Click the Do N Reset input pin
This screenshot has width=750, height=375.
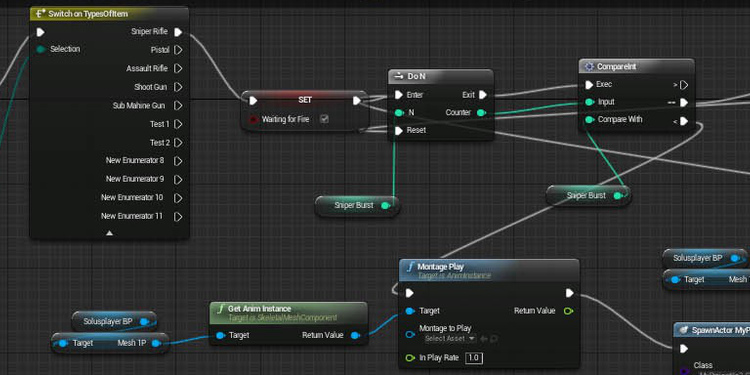coord(398,131)
